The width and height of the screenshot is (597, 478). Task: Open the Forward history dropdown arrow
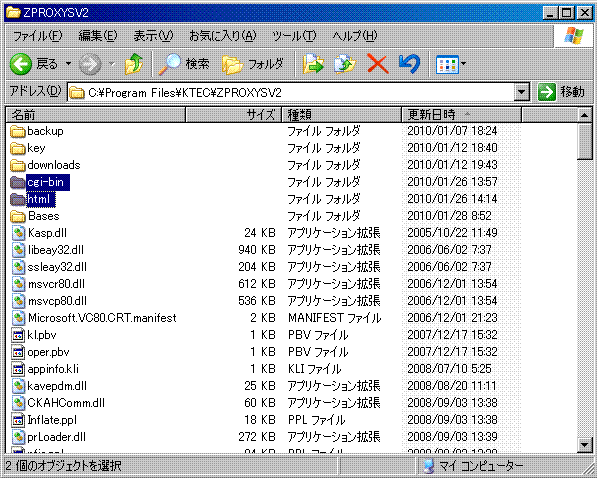(x=112, y=64)
